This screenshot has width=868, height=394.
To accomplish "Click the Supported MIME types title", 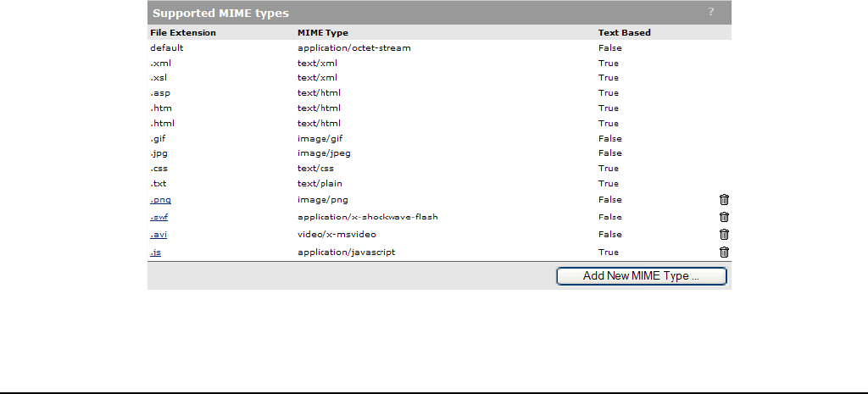I will (x=221, y=13).
